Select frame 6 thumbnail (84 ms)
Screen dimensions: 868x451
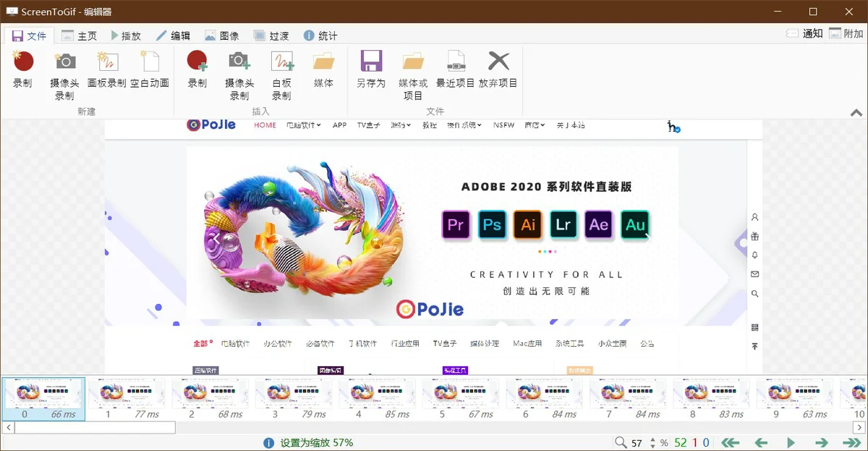coord(545,399)
